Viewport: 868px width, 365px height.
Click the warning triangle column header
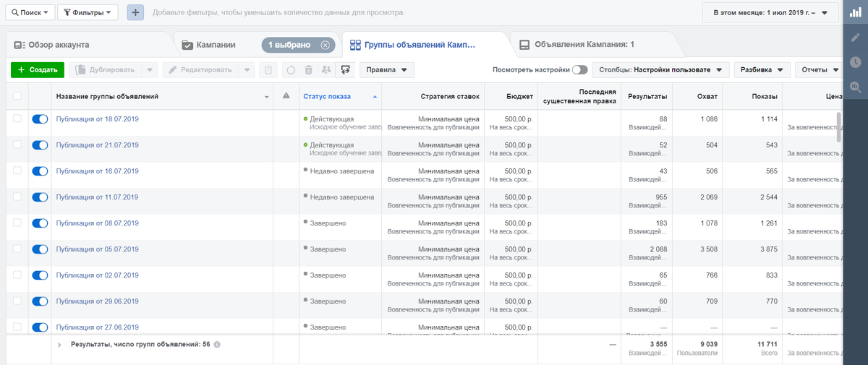(286, 96)
